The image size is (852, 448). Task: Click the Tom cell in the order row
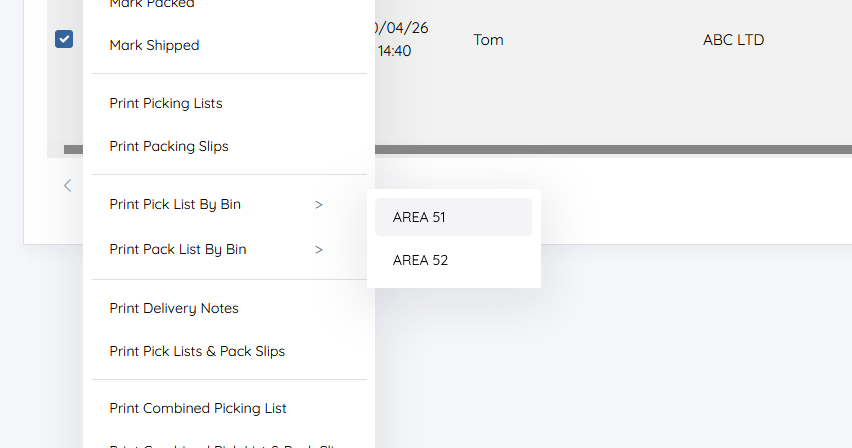pos(488,40)
